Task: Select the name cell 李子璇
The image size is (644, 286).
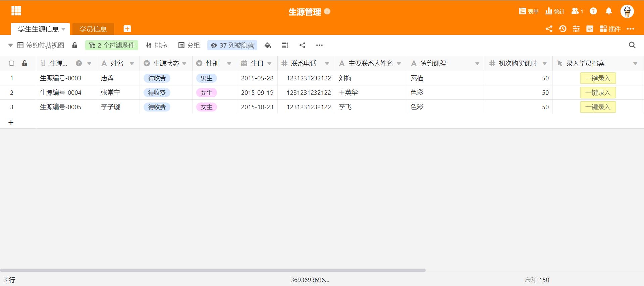Action: coord(118,107)
